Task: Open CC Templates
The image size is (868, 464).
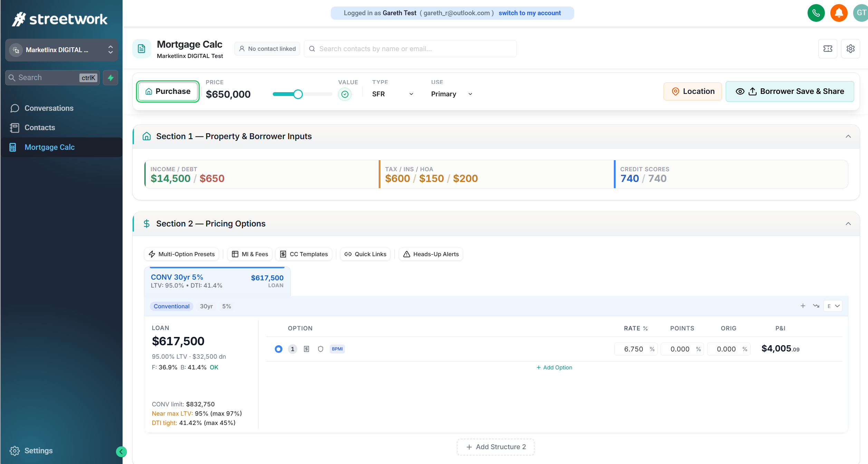Action: (304, 254)
